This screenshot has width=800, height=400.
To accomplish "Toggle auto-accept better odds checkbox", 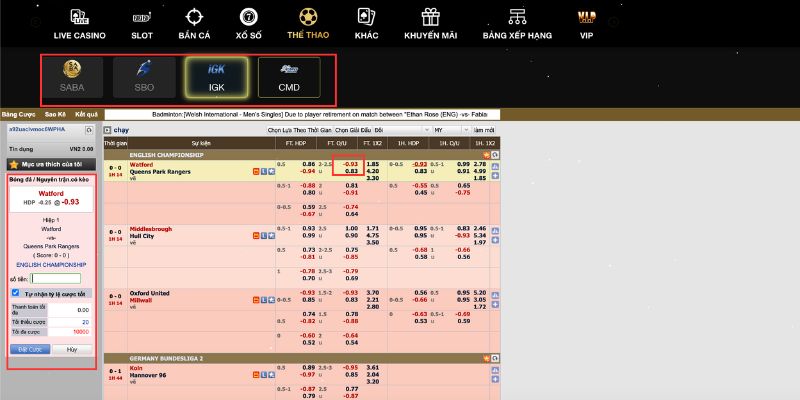I will 15,293.
